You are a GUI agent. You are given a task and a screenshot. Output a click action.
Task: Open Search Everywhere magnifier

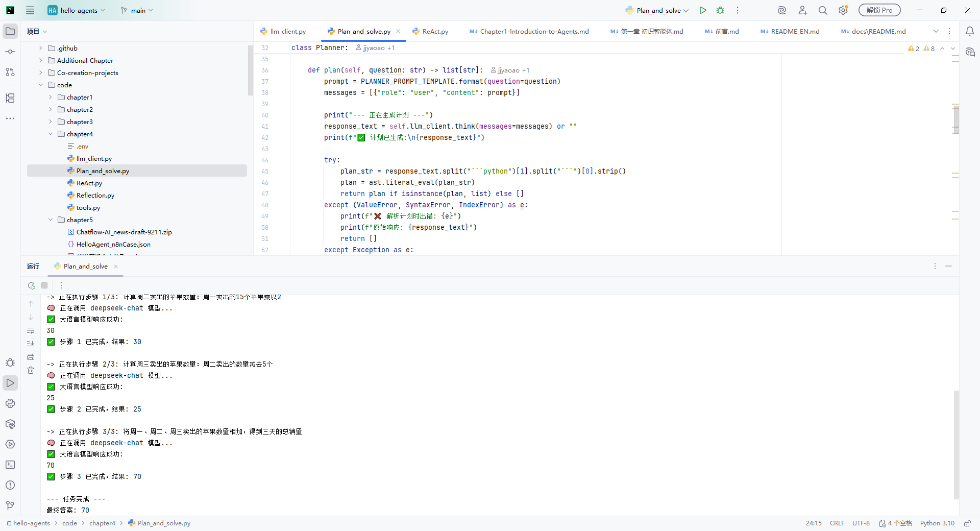click(823, 10)
